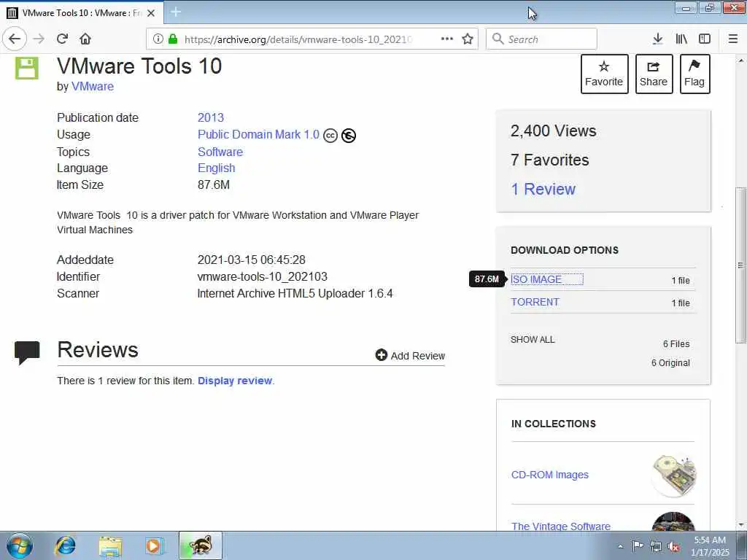Click the CD-ROM Images collection thumbnail
Viewport: 747px width, 560px height.
[673, 475]
